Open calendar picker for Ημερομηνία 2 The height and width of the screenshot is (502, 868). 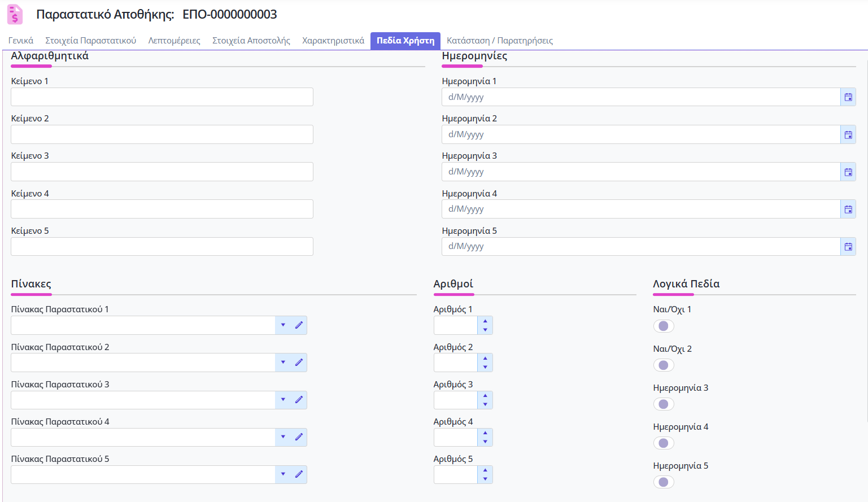tap(848, 134)
